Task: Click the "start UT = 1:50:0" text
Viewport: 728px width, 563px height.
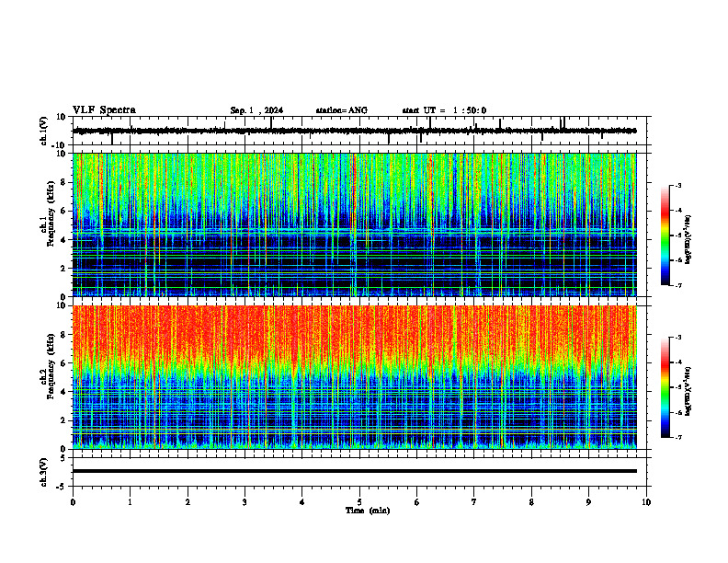Action: [444, 110]
